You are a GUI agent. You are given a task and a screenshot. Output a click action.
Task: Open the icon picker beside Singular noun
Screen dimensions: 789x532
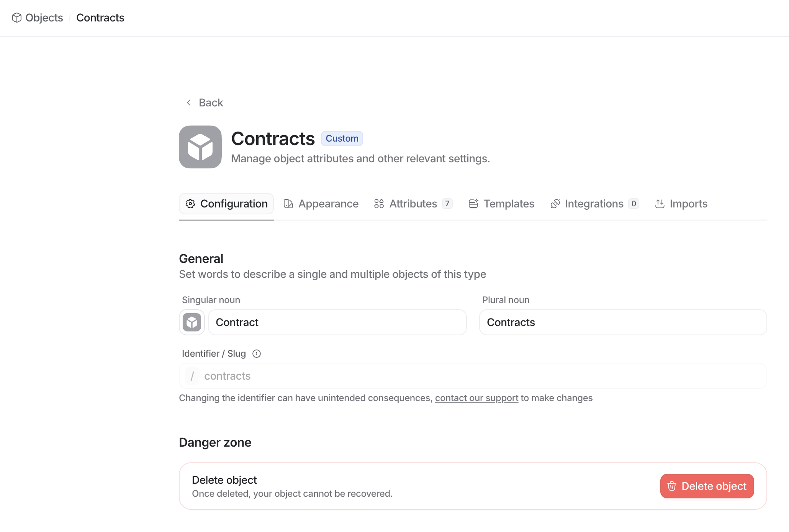(x=192, y=322)
